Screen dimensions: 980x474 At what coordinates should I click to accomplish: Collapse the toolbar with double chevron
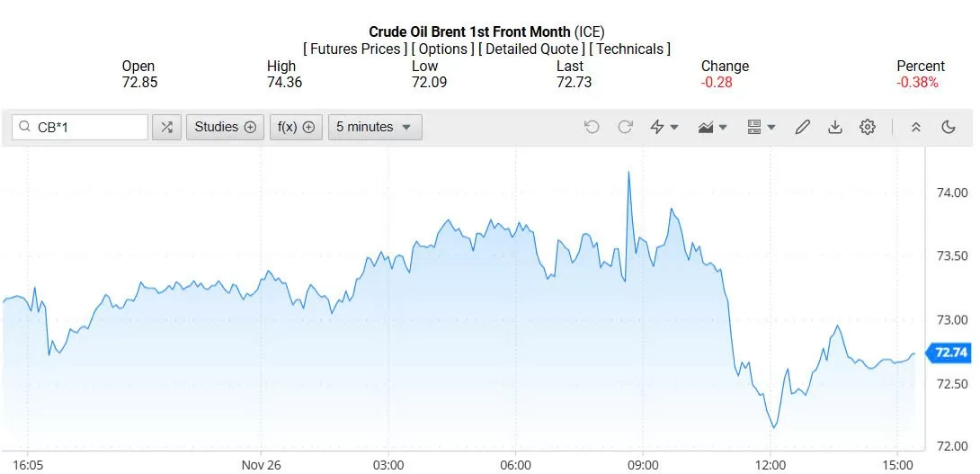[916, 127]
